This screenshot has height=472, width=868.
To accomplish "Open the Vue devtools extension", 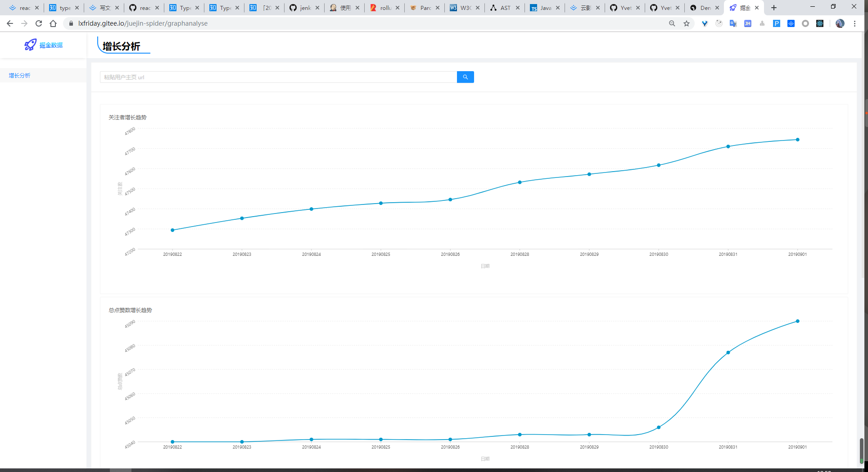I will click(705, 23).
